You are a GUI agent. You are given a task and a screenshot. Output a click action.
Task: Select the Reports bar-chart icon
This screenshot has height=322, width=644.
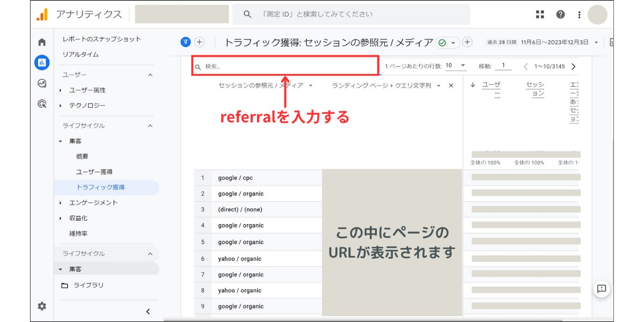(x=42, y=63)
